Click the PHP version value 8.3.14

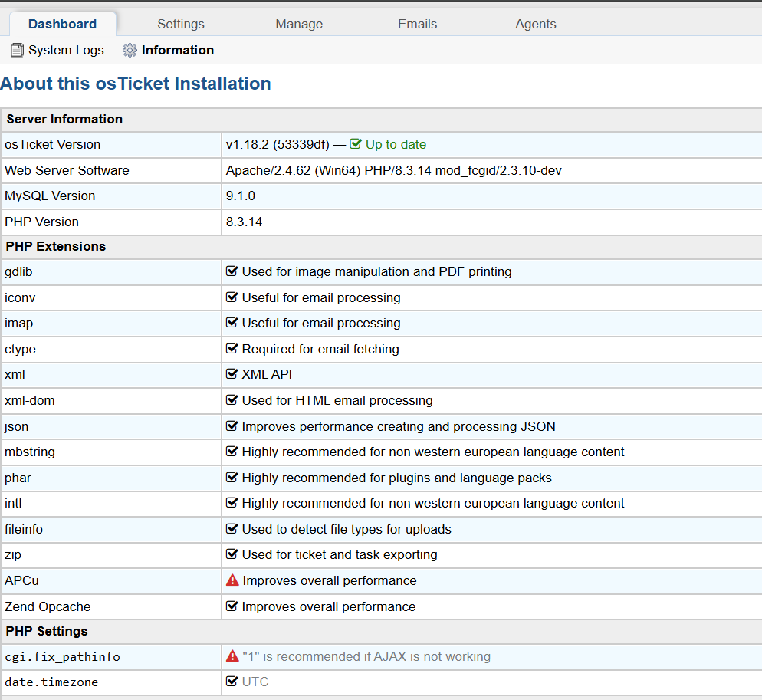click(x=244, y=222)
